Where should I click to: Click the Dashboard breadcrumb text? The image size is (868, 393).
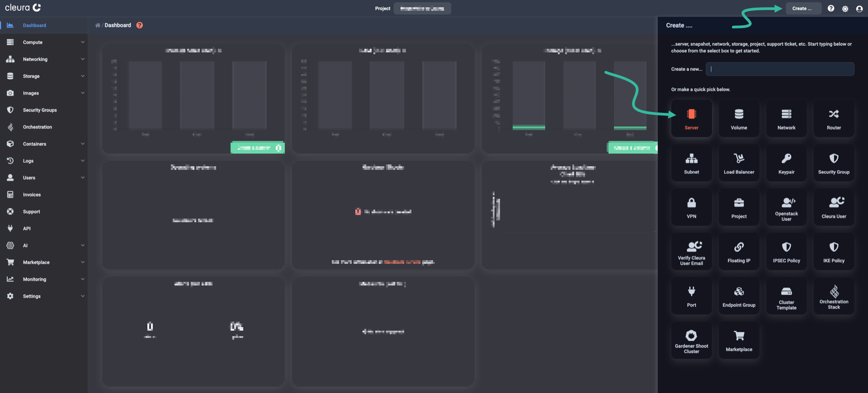pos(118,25)
